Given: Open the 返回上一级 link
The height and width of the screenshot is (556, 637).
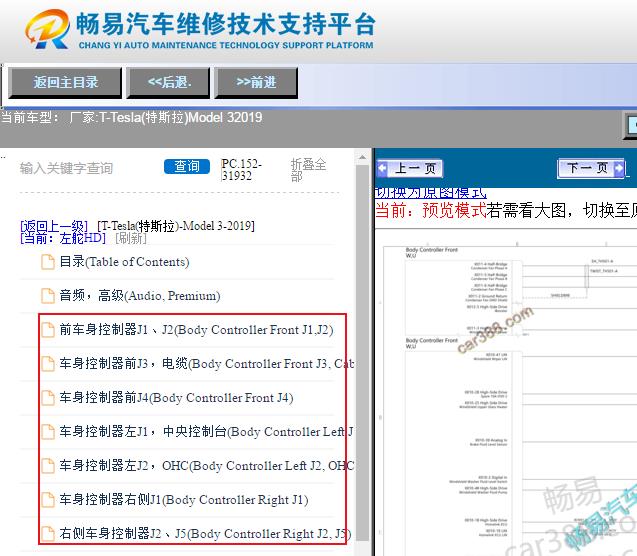Looking at the screenshot, I should [x=54, y=226].
